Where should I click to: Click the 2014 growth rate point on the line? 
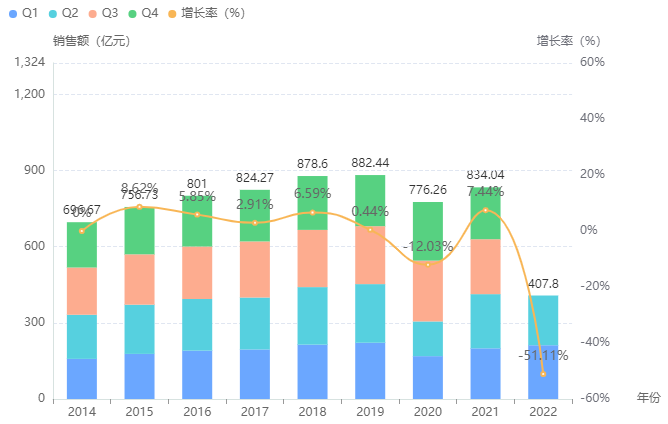click(82, 231)
